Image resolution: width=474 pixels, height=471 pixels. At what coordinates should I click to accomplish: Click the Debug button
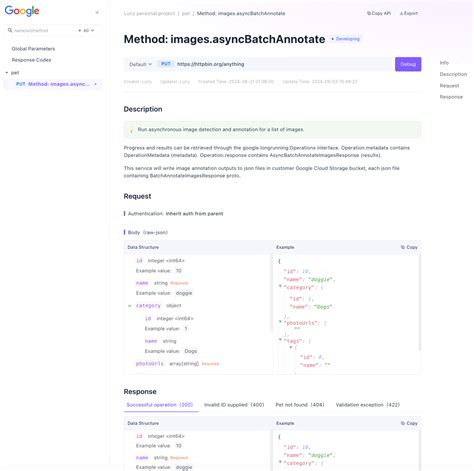[408, 64]
